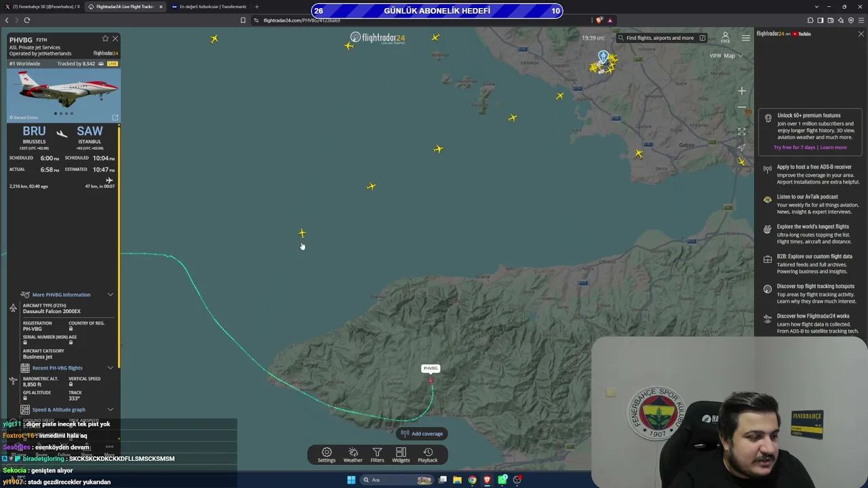The image size is (868, 488).
Task: Reload the page in the browser
Action: pos(27,20)
